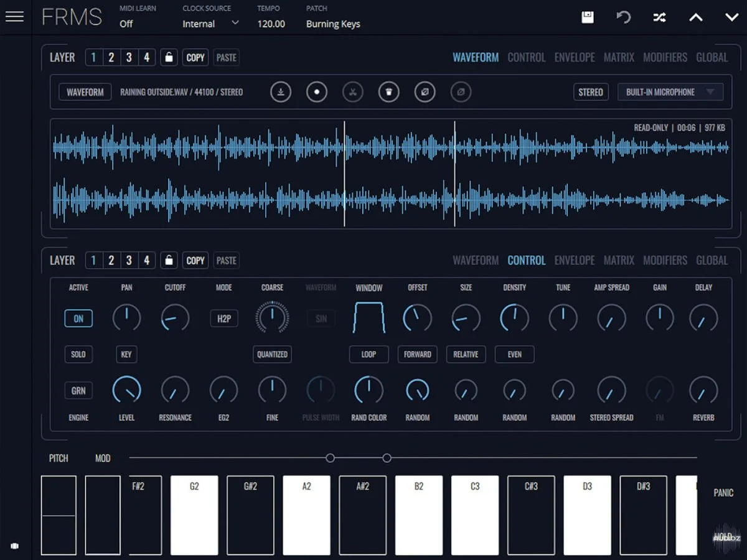Screen dimensions: 747x560
Task: Click the RAND COLOR knob
Action: point(369,390)
